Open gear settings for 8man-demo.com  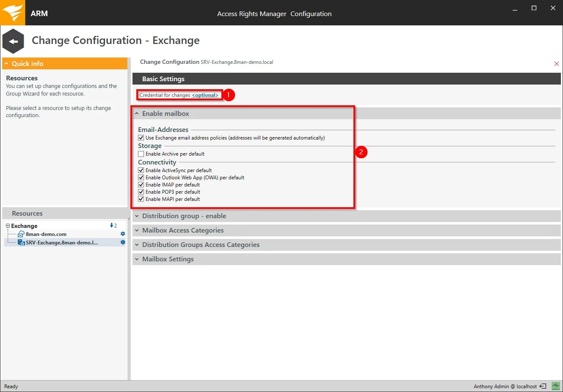[123, 234]
